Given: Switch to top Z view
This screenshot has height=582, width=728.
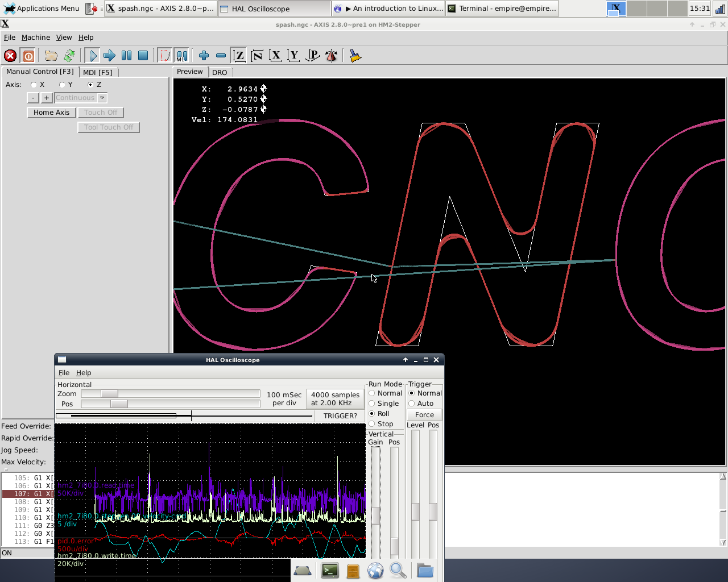Looking at the screenshot, I should 239,56.
